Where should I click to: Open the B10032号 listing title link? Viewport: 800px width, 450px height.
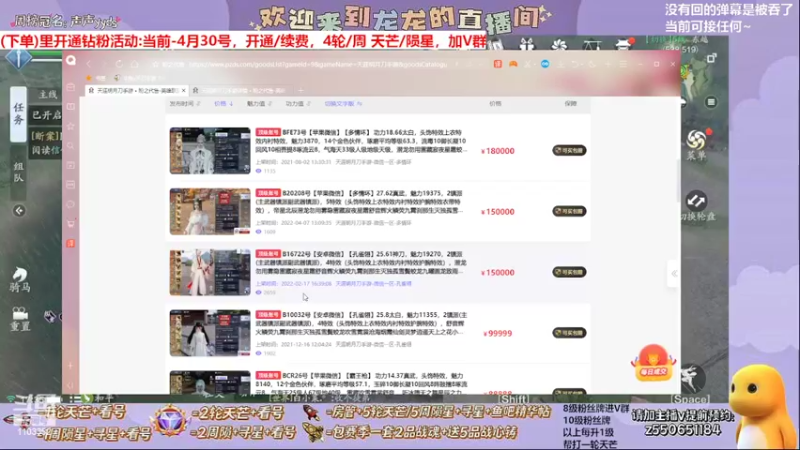click(x=361, y=323)
